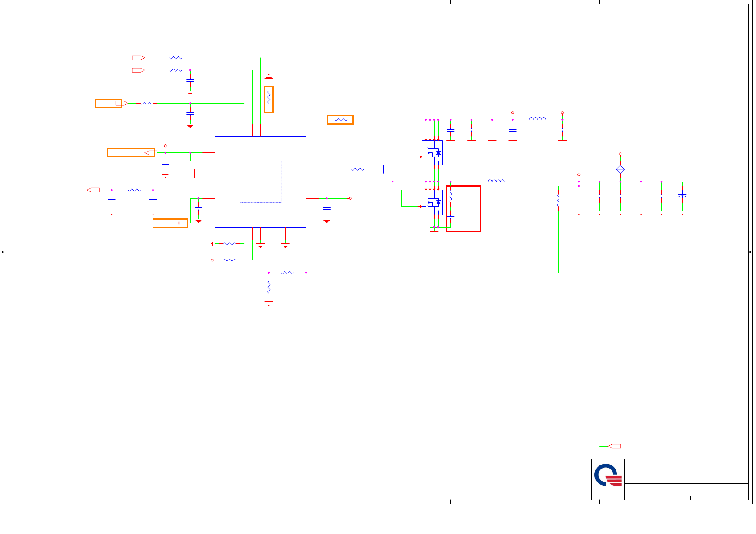Select the second input port from the top
Image resolution: width=756 pixels, height=534 pixels.
pyautogui.click(x=138, y=70)
